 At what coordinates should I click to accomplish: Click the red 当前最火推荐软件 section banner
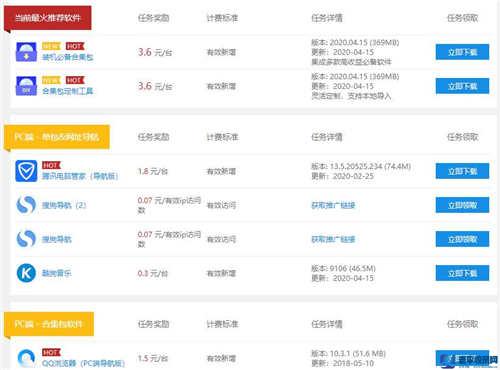(48, 18)
